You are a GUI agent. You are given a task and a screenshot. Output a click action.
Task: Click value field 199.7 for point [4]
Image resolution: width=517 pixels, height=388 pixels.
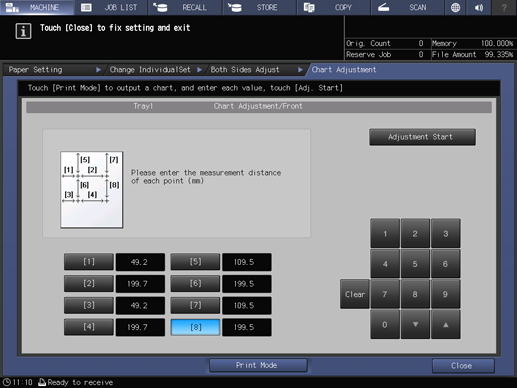click(140, 327)
